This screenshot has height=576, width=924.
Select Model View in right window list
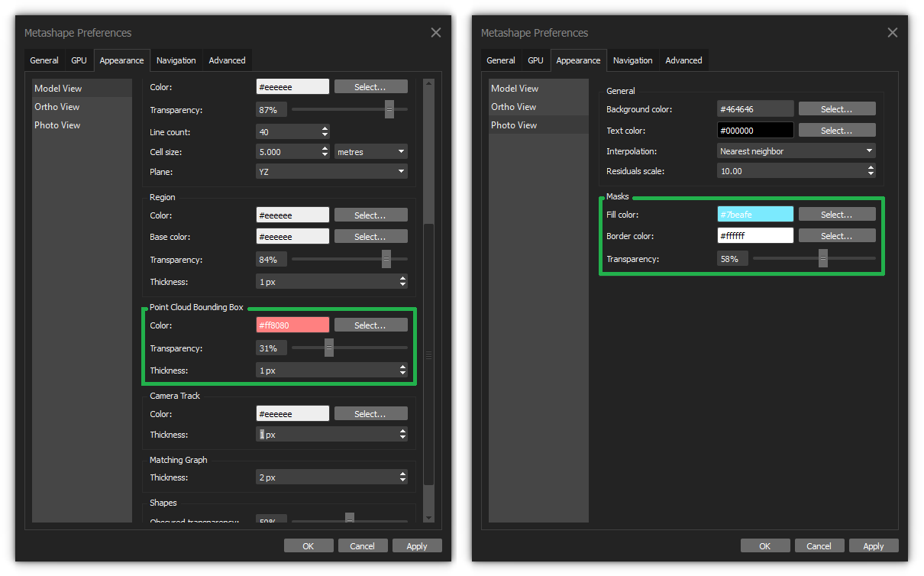[x=538, y=89]
